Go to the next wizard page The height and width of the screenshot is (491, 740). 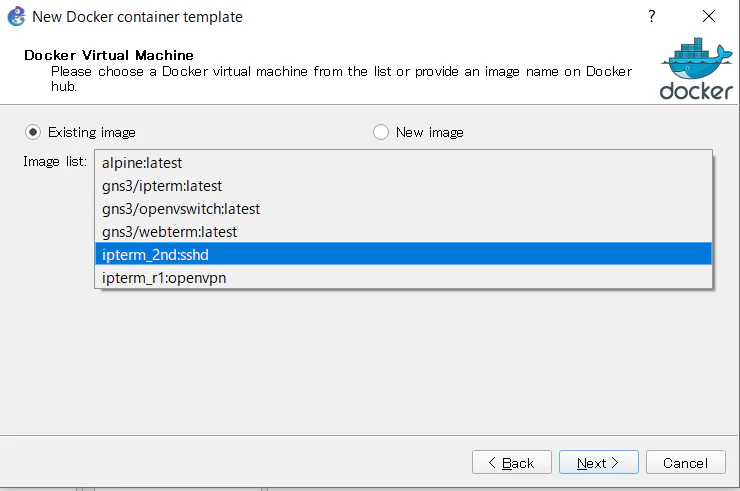pyautogui.click(x=598, y=463)
